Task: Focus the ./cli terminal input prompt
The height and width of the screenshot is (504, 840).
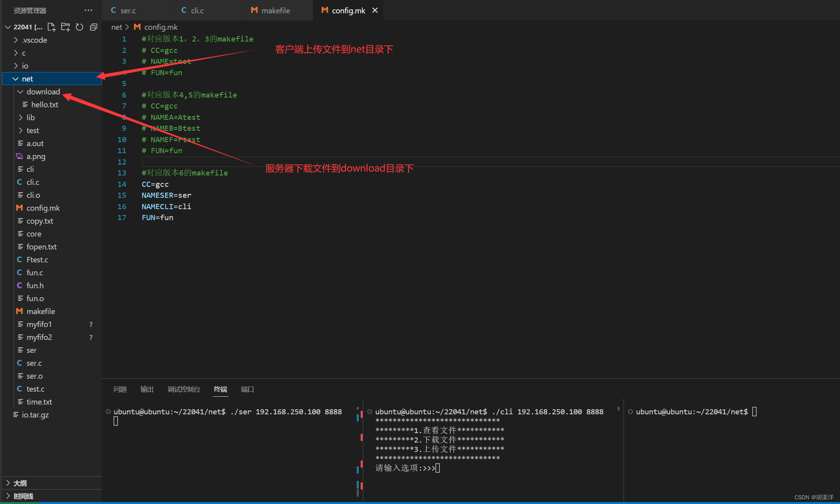Action: click(x=437, y=468)
